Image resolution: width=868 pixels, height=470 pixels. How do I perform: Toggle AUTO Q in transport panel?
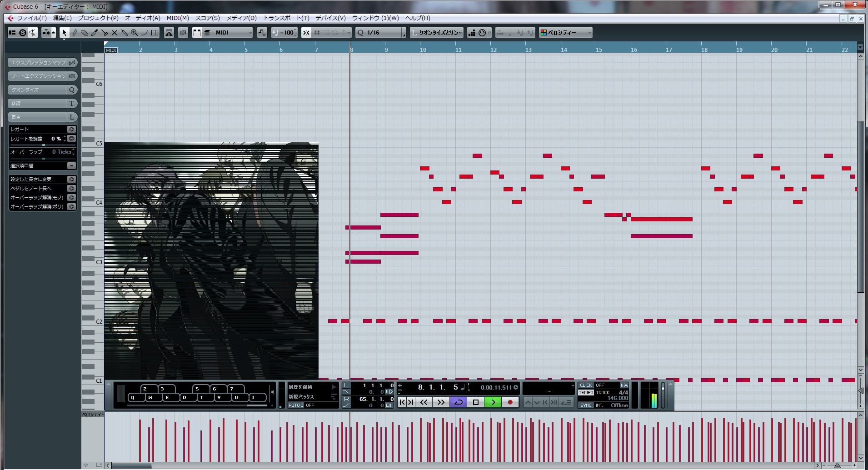(x=296, y=405)
